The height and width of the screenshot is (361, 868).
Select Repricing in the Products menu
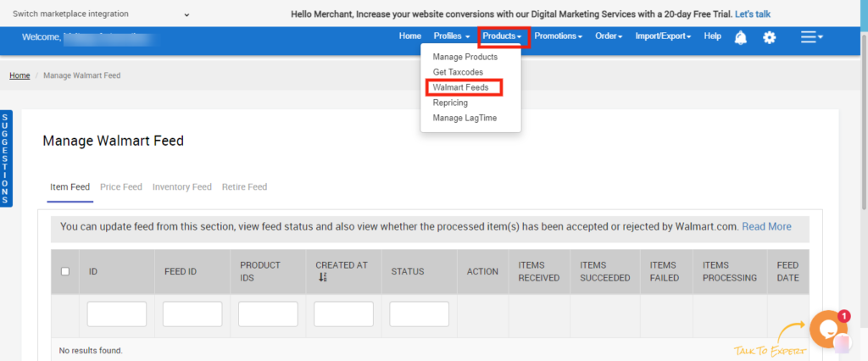click(x=450, y=103)
